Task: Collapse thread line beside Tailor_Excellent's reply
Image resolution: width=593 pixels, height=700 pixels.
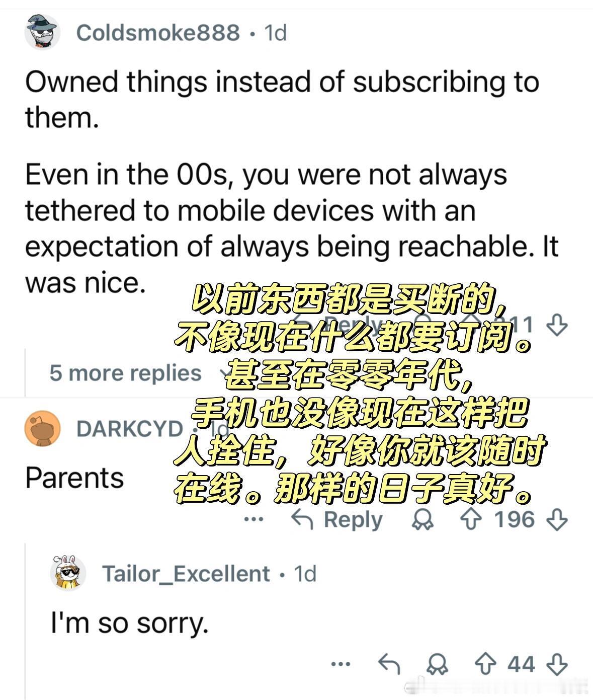Action: (x=25, y=619)
